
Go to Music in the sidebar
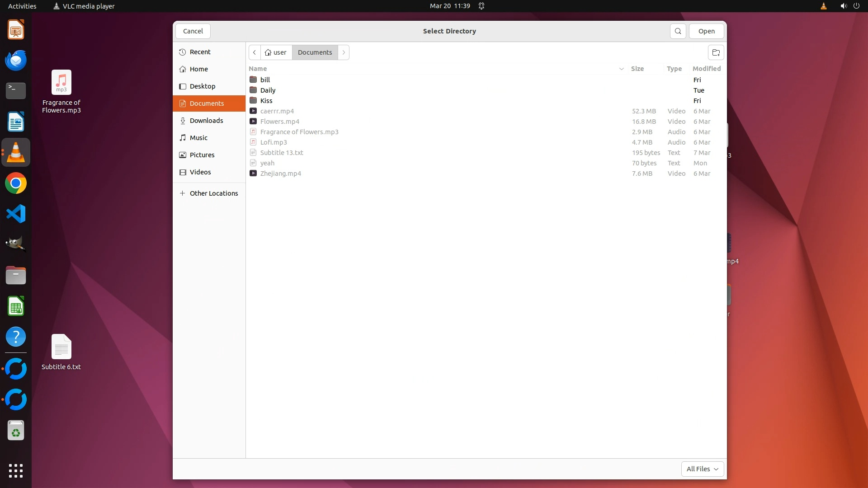[198, 138]
